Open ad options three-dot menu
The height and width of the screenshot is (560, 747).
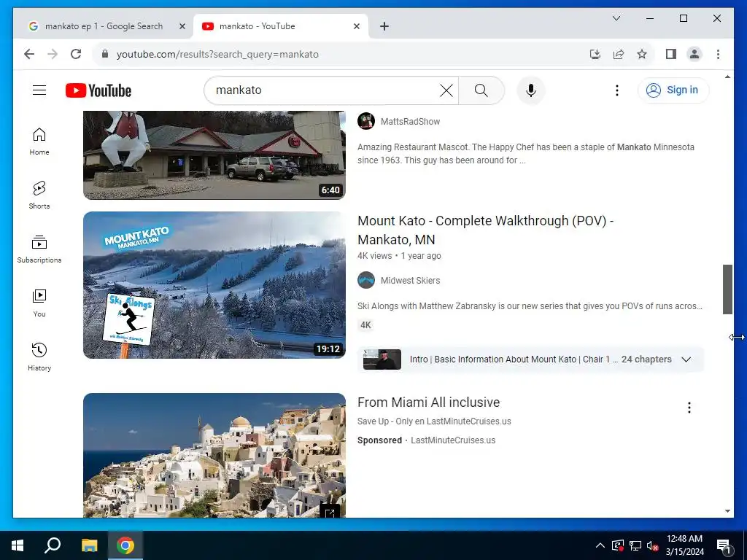[689, 408]
